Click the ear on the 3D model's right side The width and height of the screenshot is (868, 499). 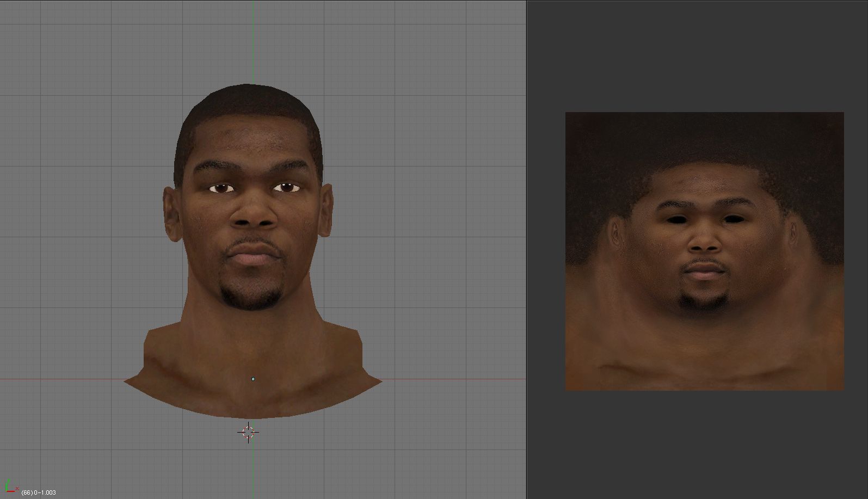point(326,210)
